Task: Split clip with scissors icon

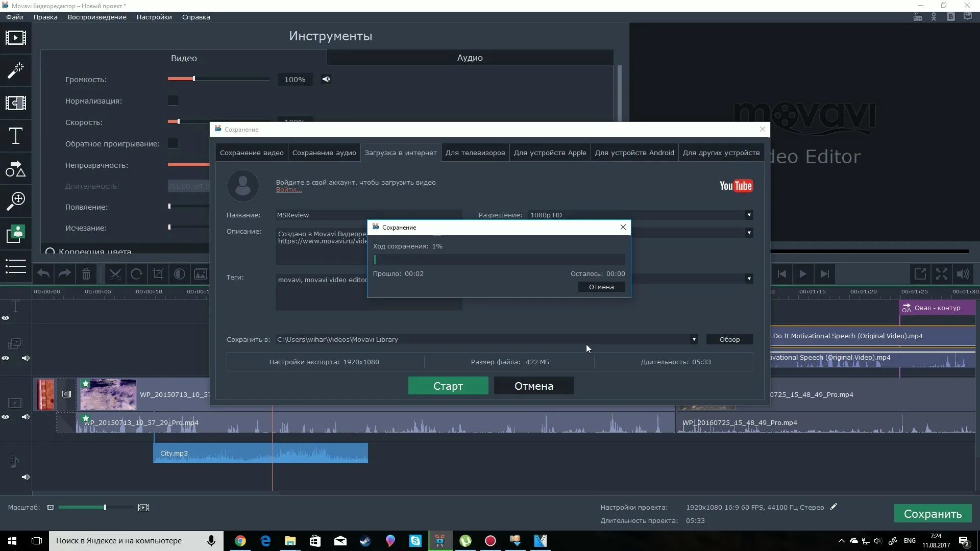Action: point(115,274)
